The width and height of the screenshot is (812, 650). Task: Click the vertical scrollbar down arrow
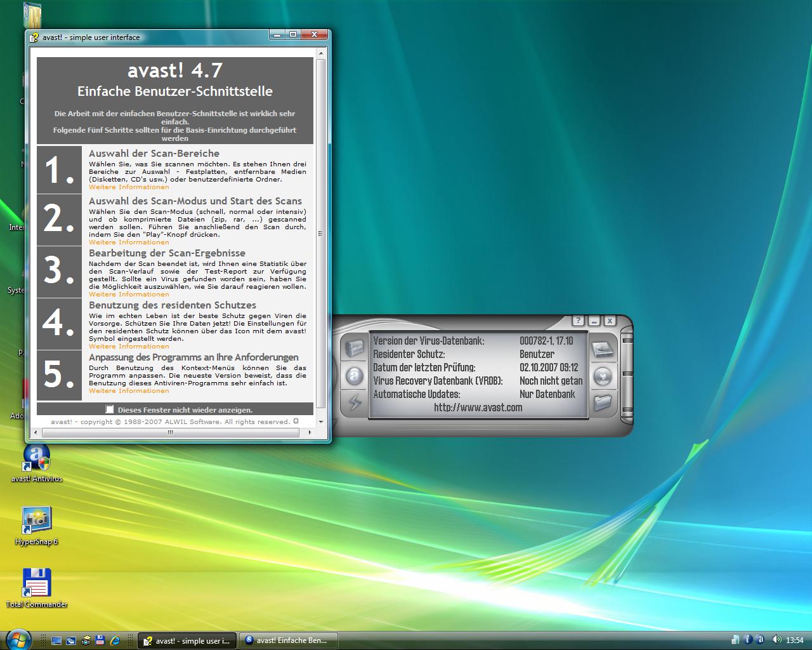(x=320, y=421)
